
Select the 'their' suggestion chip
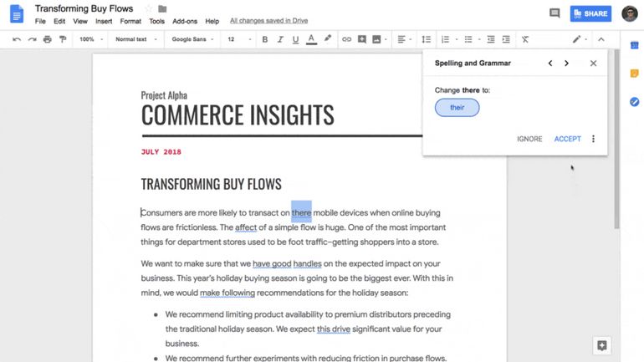(x=457, y=108)
